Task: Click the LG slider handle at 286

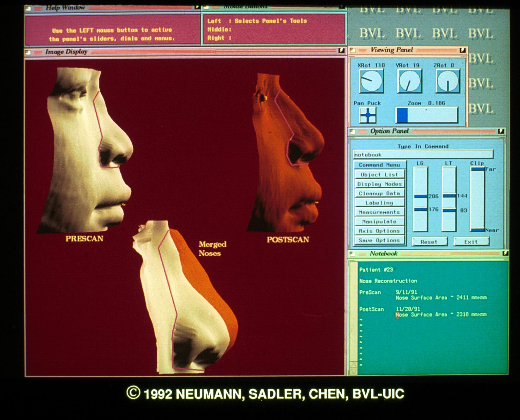Action: [421, 196]
